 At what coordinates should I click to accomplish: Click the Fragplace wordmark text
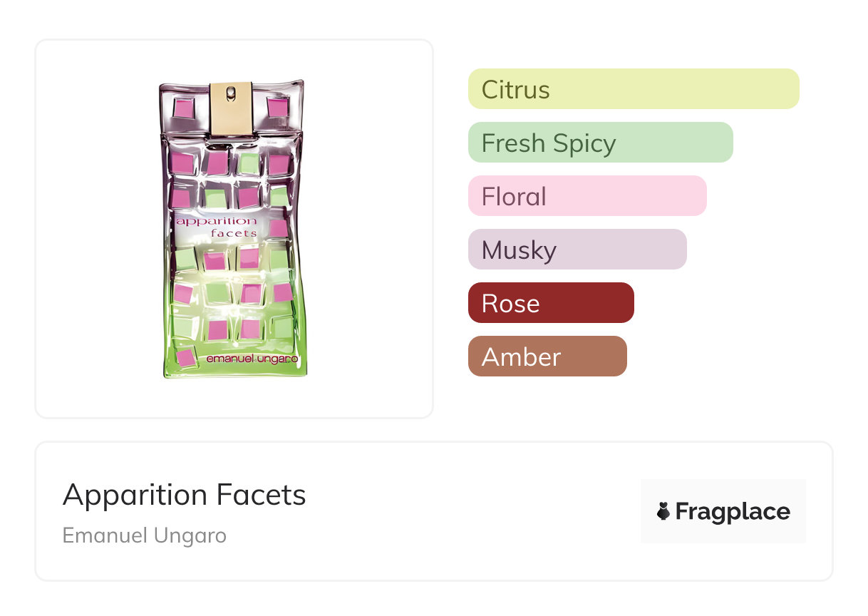(733, 512)
